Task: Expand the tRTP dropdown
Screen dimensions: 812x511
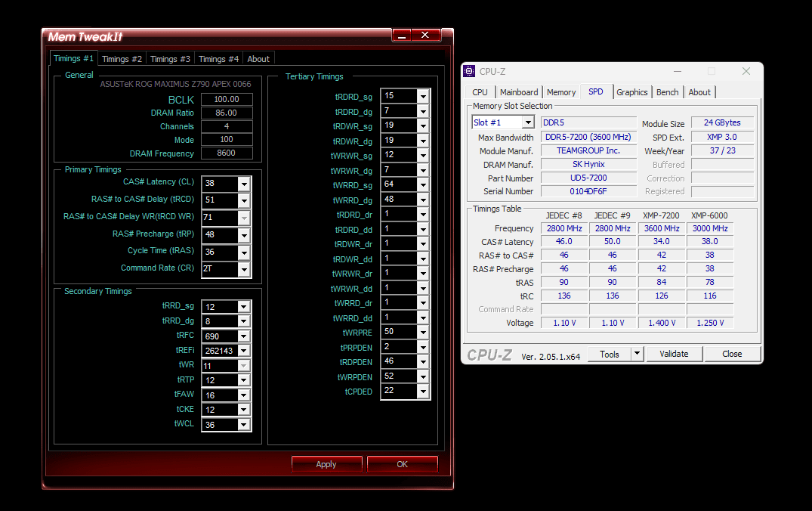Action: pyautogui.click(x=244, y=380)
